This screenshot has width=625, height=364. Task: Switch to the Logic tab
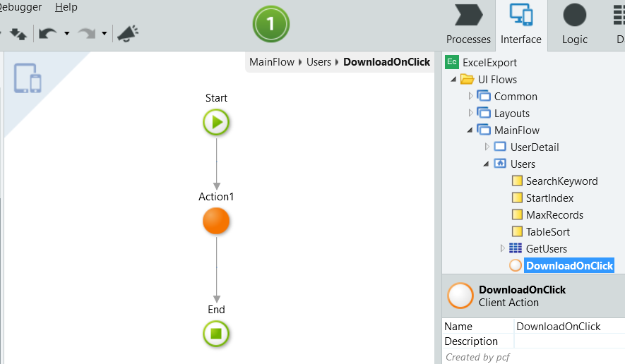pyautogui.click(x=574, y=25)
